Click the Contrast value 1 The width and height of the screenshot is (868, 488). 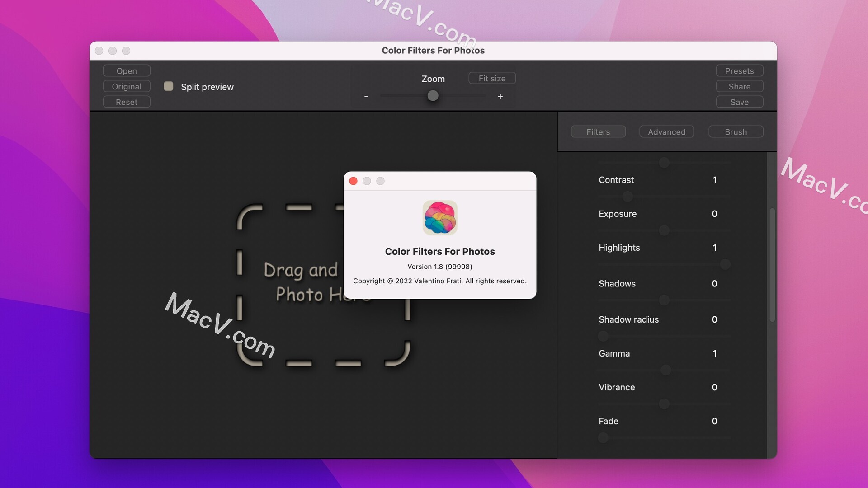coord(714,180)
